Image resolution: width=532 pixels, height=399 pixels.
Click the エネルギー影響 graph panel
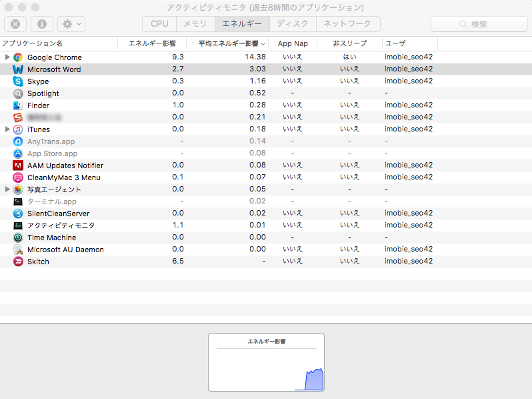click(x=267, y=362)
